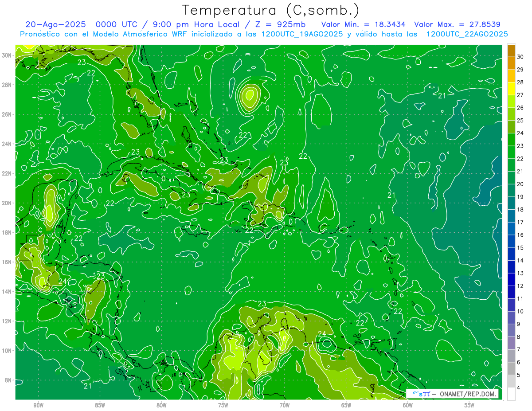Click the "90W" longitude axis label
The width and height of the screenshot is (532, 411).
(38, 405)
